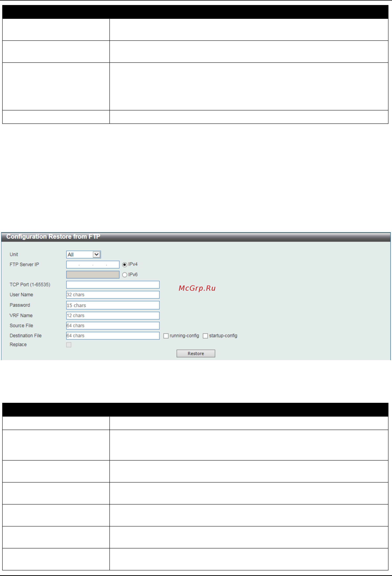Click the Restore button
Image resolution: width=392 pixels, height=576 pixels.
196,353
